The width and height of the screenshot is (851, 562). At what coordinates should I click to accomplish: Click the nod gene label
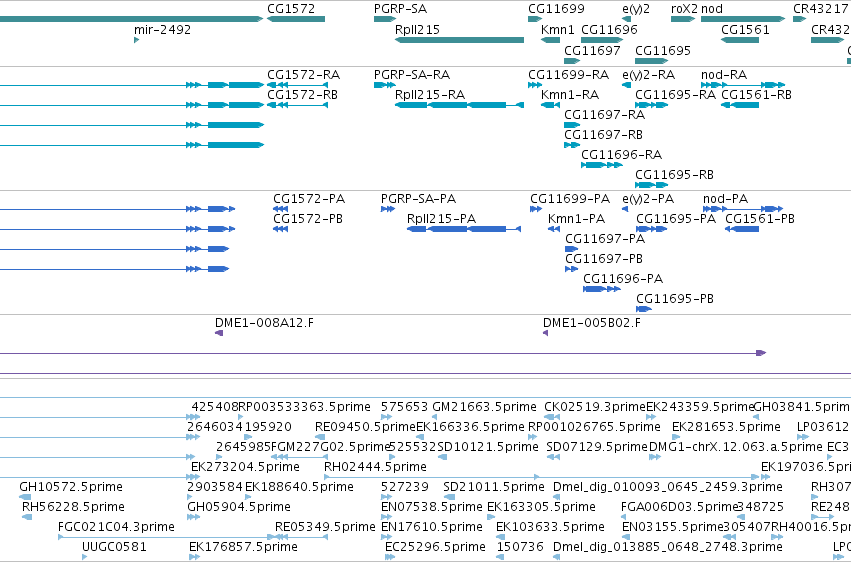coord(712,9)
